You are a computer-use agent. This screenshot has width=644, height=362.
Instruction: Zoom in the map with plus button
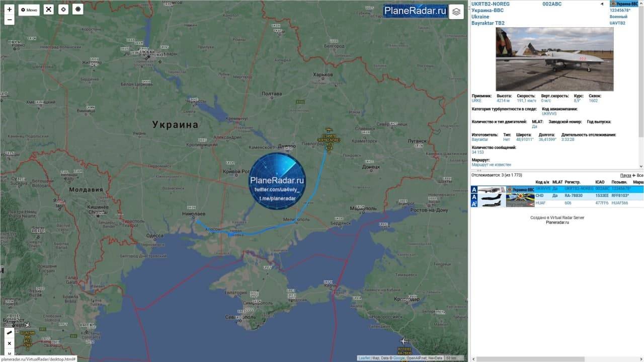click(x=9, y=9)
